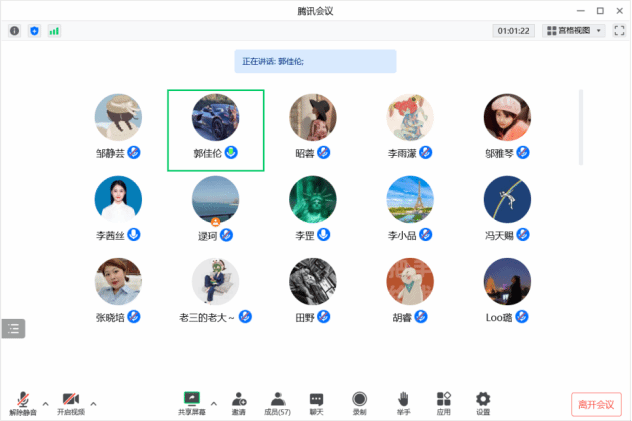This screenshot has height=421, width=632.
Task: Select 冯天赐's dark blue avatar
Action: [x=507, y=199]
